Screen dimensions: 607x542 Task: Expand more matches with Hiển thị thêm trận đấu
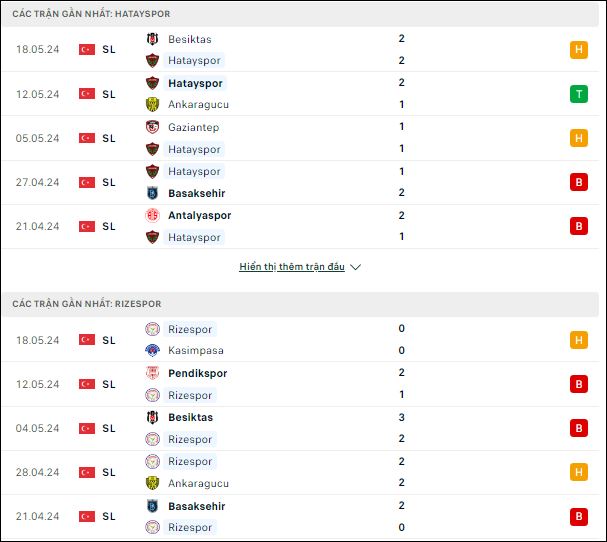pyautogui.click(x=292, y=267)
